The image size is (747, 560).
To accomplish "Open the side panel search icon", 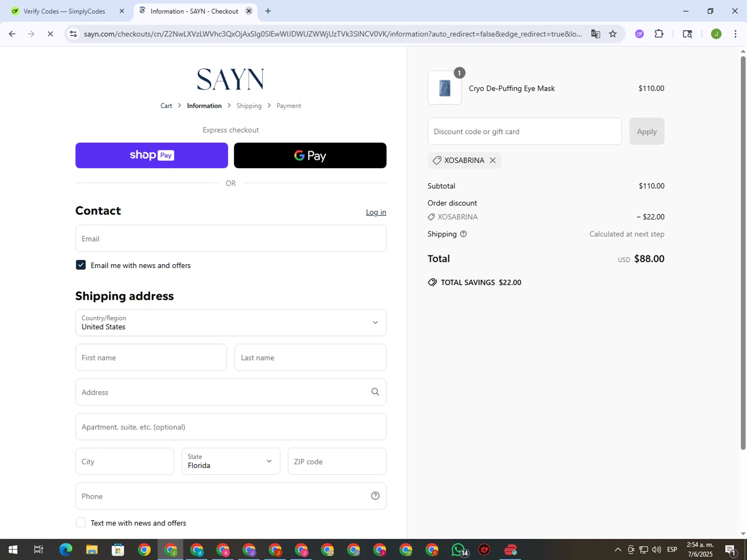I will pos(687,34).
